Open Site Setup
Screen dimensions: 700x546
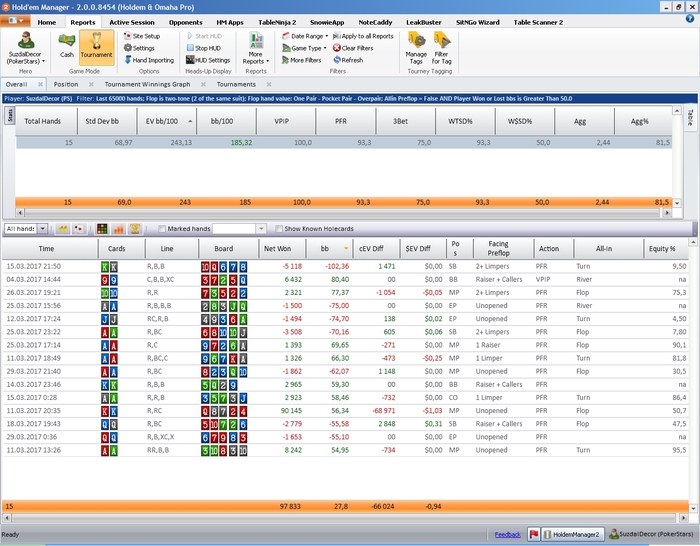(142, 36)
